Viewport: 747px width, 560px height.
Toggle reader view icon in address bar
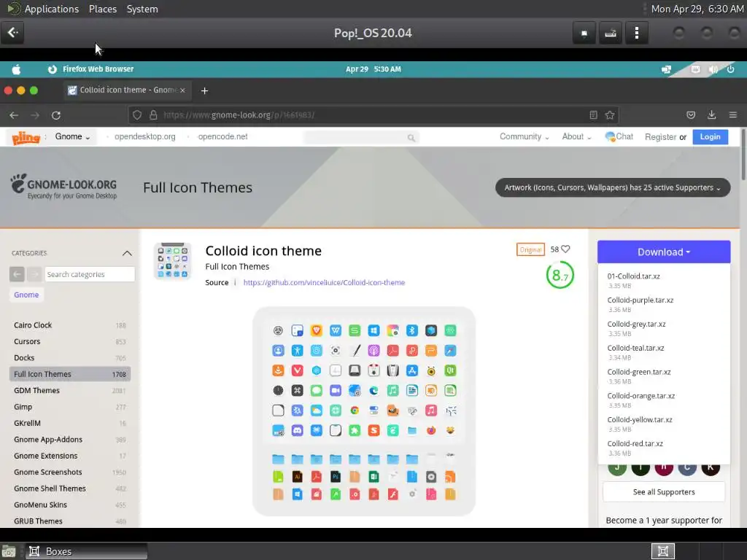pyautogui.click(x=593, y=115)
